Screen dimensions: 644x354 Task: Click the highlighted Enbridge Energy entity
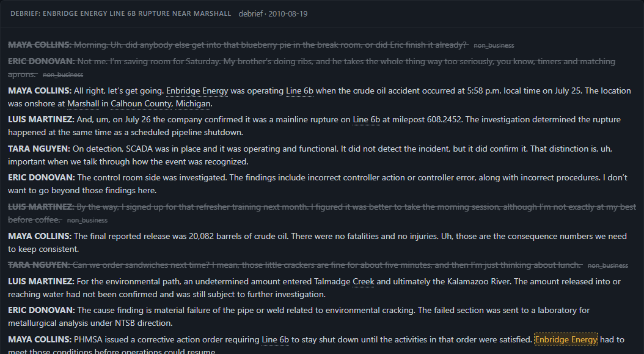[566, 339]
